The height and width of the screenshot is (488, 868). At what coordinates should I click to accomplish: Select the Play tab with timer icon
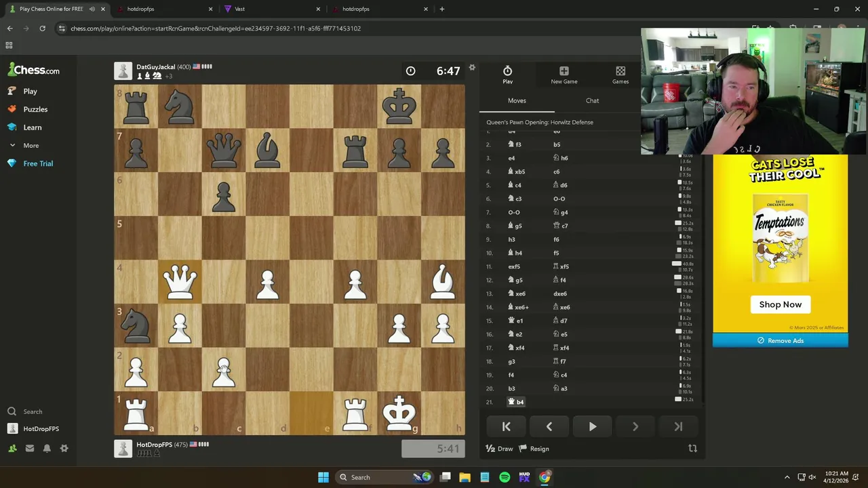pyautogui.click(x=507, y=75)
